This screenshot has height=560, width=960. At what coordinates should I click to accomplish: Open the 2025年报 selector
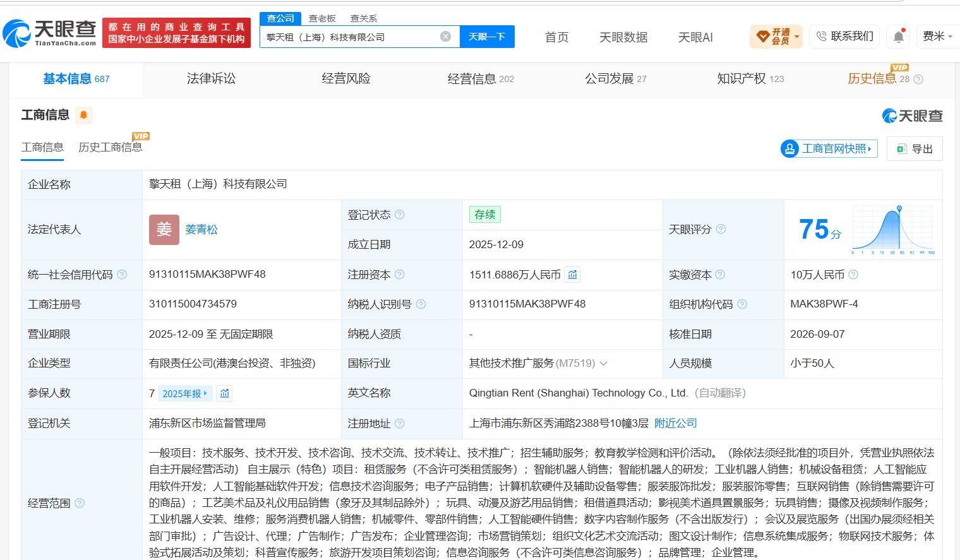click(x=184, y=393)
